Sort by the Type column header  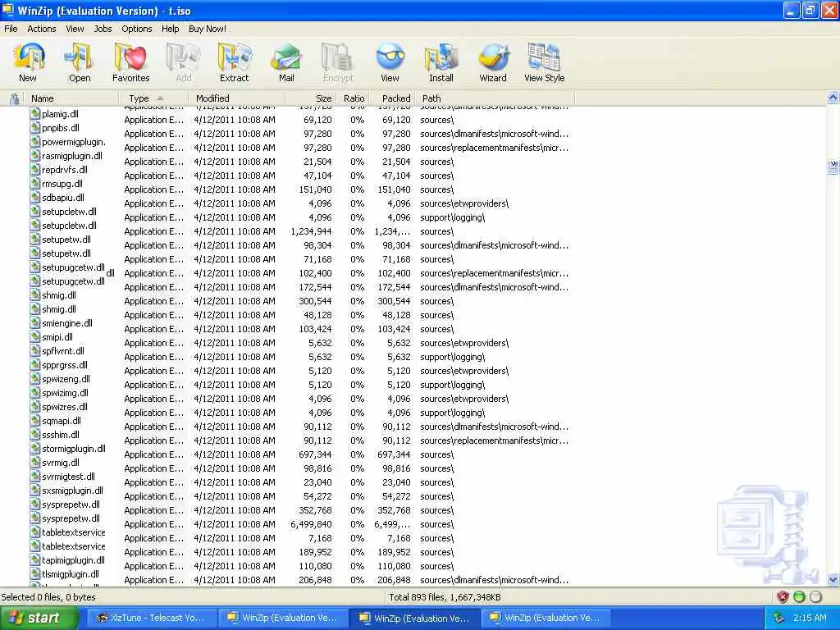[153, 98]
